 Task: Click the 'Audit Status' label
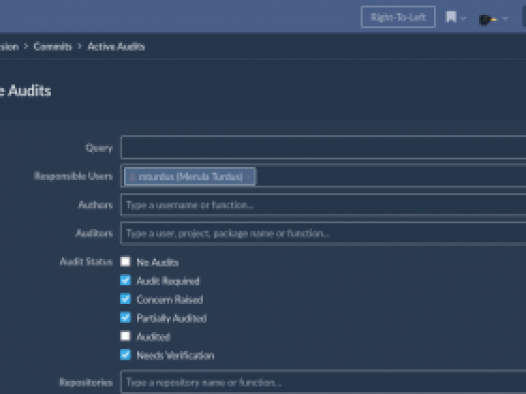86,262
